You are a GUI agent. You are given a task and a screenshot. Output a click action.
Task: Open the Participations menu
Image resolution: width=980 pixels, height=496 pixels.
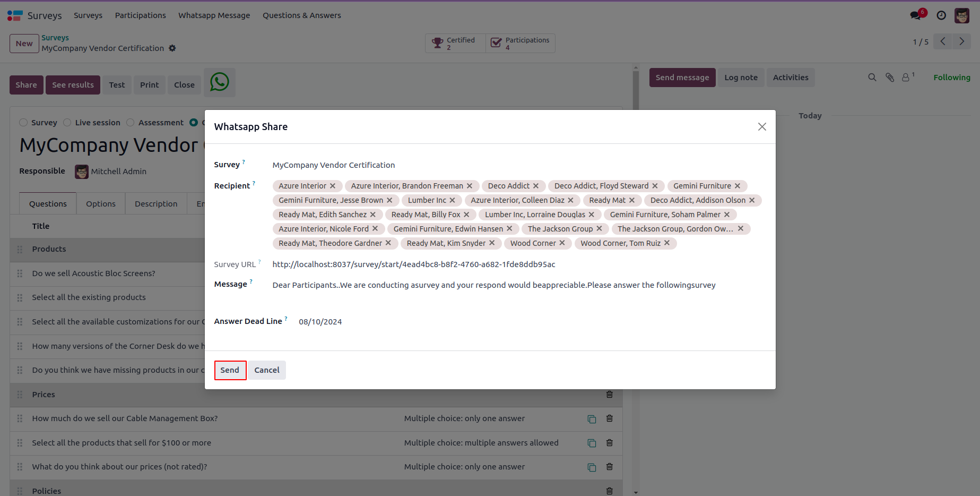[x=140, y=15]
